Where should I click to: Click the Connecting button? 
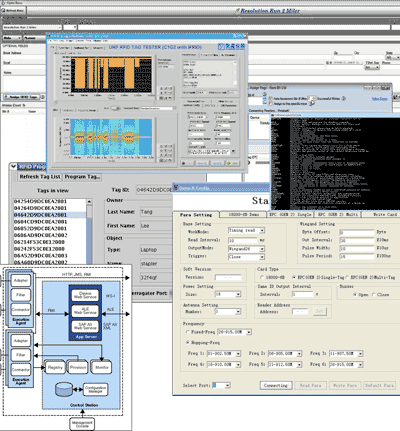point(276,385)
